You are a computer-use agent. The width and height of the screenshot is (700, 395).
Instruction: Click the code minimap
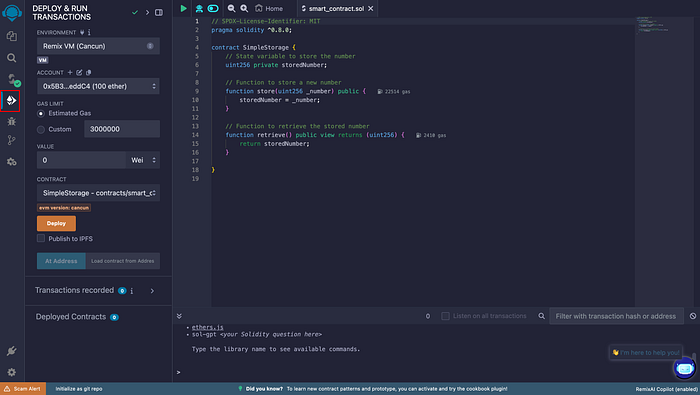tap(653, 25)
